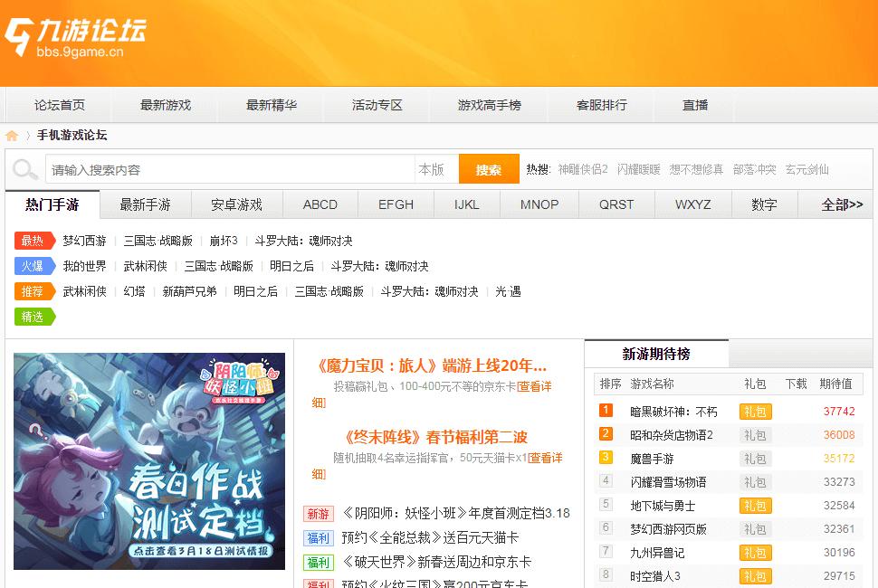The image size is (878, 588).
Task: Open 《终末阵线》春节福利第二波 headline
Action: click(x=436, y=437)
